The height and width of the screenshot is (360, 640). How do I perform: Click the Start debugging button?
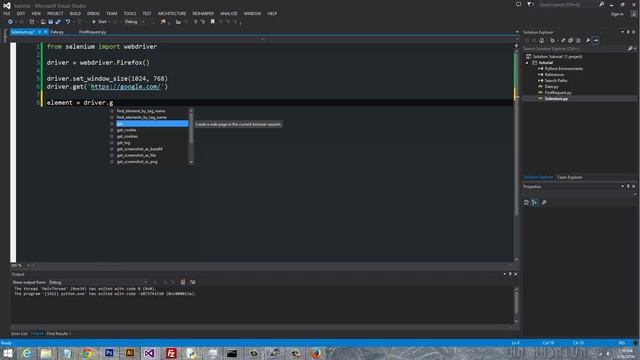(x=99, y=22)
